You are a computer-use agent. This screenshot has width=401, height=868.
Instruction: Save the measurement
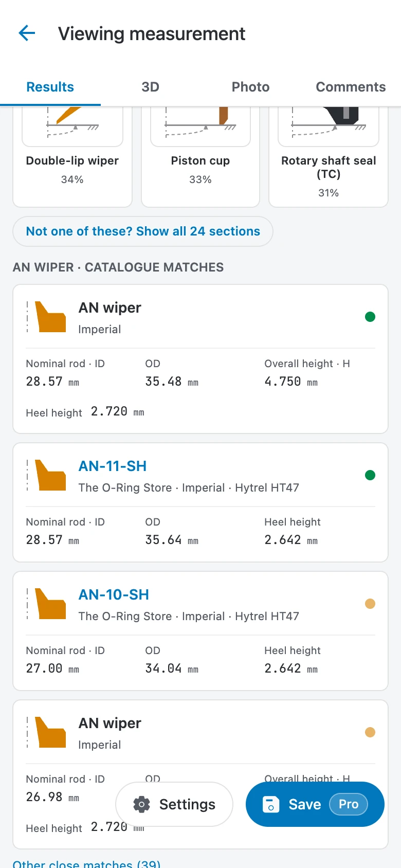(x=315, y=804)
